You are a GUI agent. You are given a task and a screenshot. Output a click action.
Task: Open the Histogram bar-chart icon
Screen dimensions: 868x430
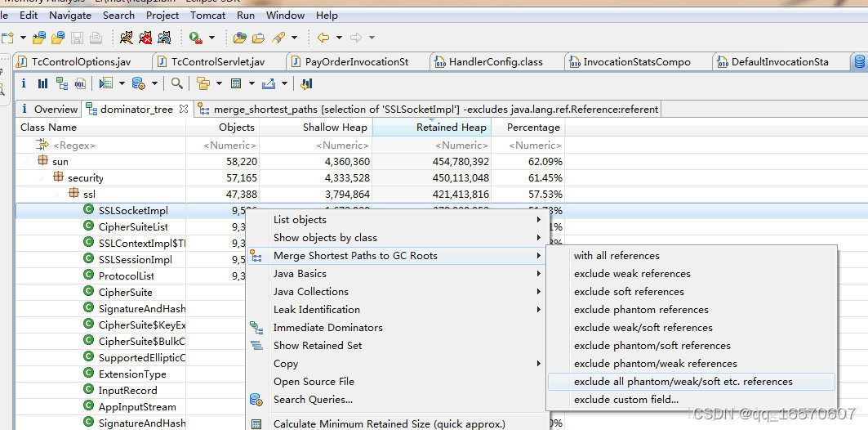click(x=42, y=83)
